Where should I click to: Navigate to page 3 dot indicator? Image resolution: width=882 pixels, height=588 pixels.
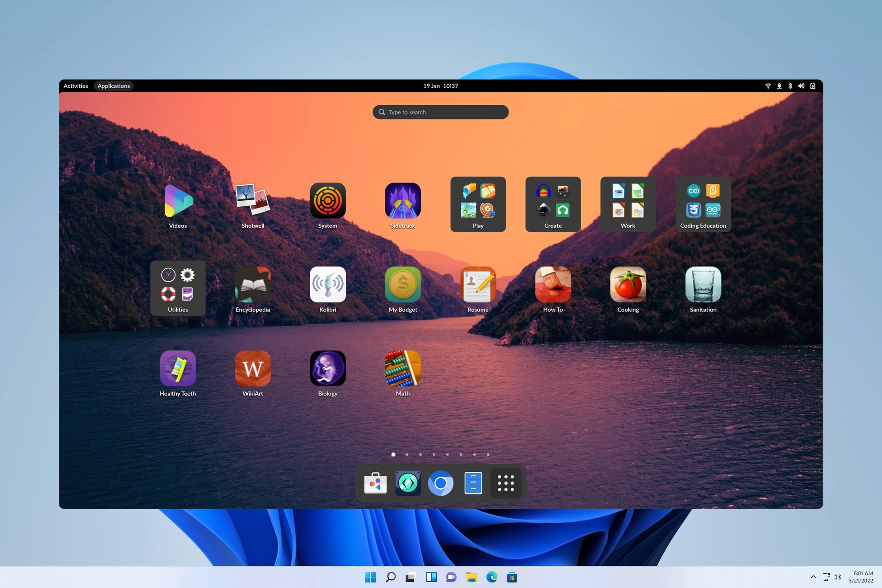pyautogui.click(x=420, y=454)
